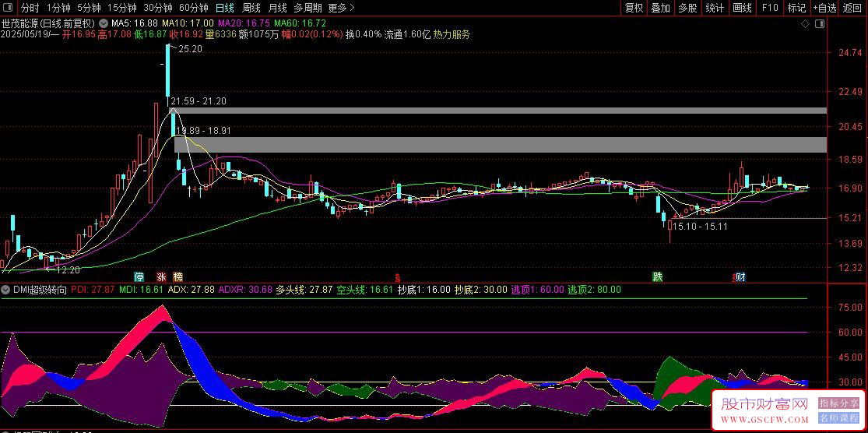This screenshot has height=433, width=868.
Task: Switch to 分时 intraday view
Action: [30, 8]
